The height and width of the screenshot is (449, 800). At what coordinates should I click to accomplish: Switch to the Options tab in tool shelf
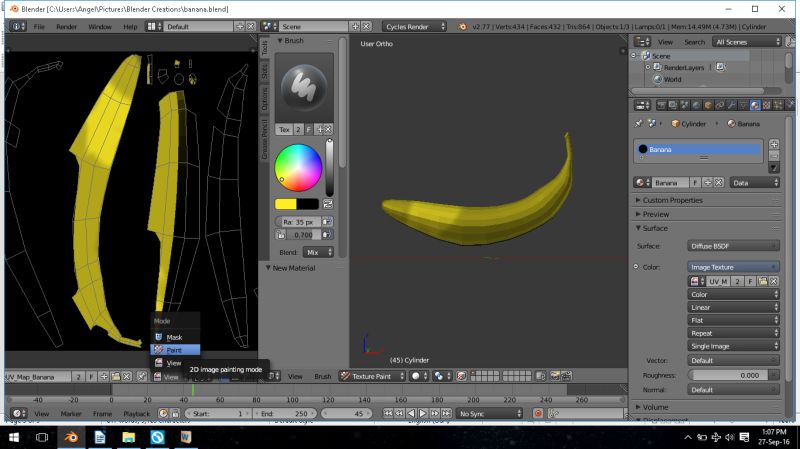pyautogui.click(x=264, y=98)
